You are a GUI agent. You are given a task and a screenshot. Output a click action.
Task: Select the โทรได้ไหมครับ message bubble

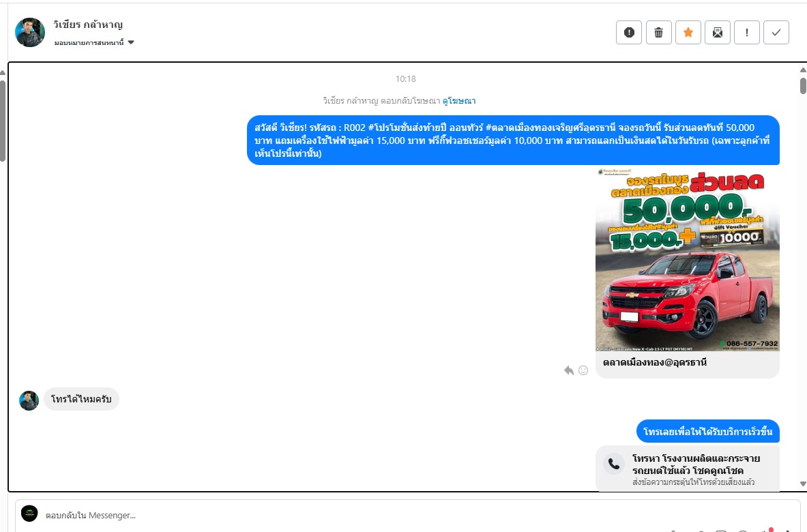[81, 399]
